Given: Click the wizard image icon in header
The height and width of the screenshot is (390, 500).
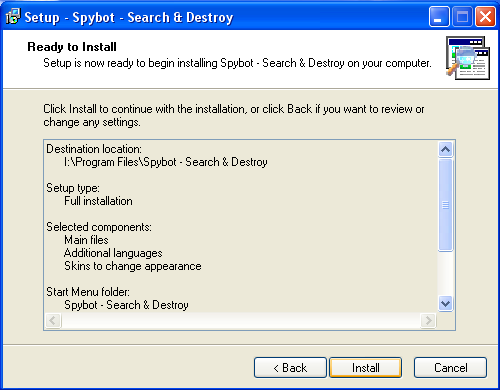Looking at the screenshot, I should click(x=468, y=58).
